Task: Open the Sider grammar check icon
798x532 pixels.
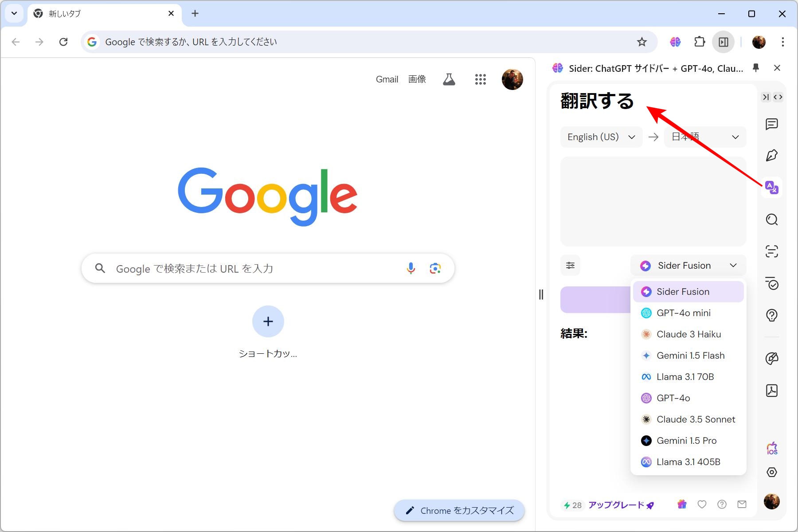Action: 772,283
